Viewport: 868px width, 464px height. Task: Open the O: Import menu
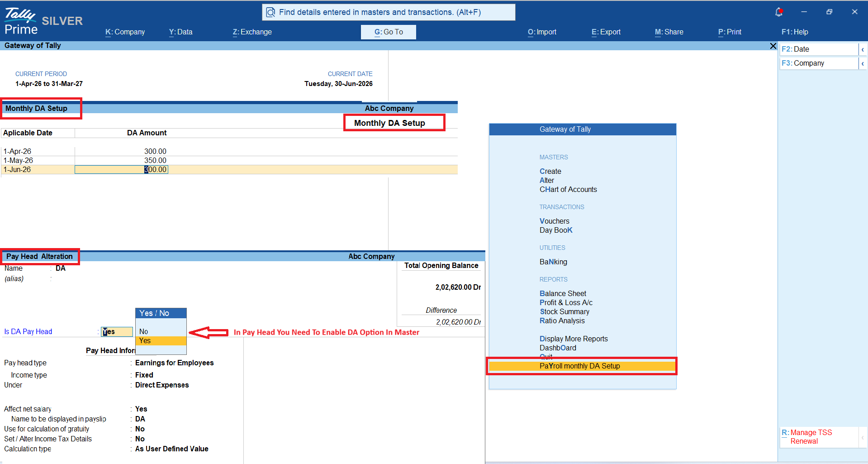click(542, 32)
